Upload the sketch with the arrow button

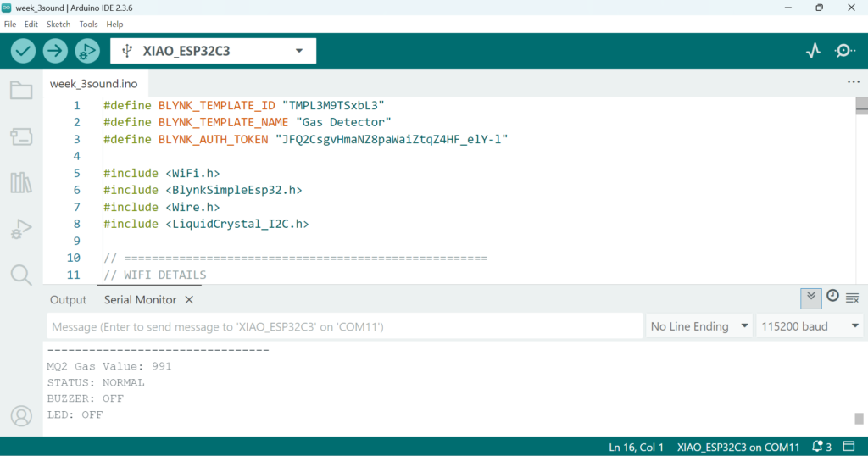coord(55,51)
